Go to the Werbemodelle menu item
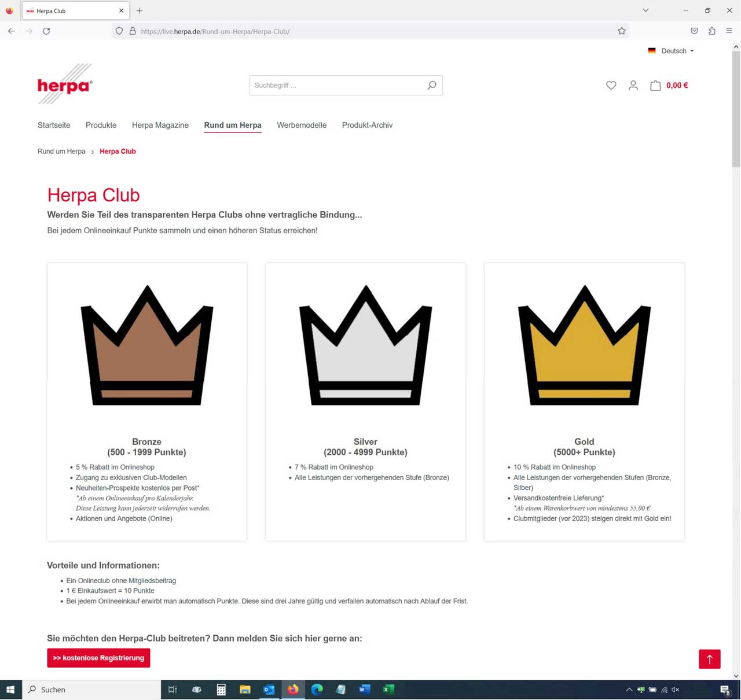Viewport: 741px width, 700px height. [302, 125]
